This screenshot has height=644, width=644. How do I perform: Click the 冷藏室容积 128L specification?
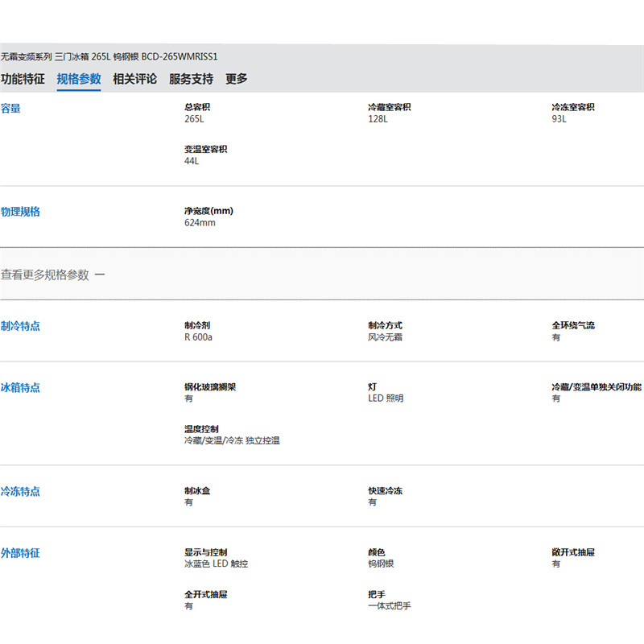pyautogui.click(x=389, y=114)
